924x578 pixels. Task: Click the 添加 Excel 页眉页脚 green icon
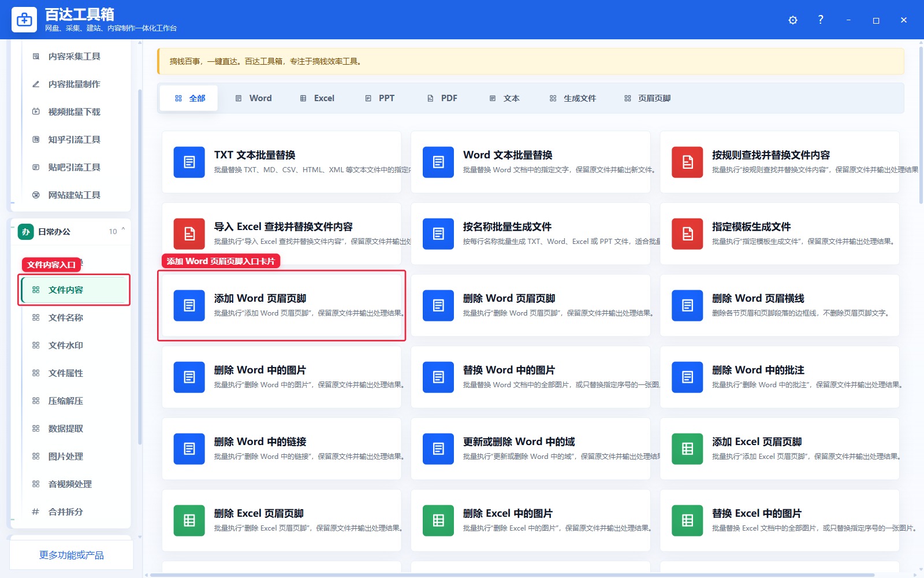pos(687,449)
